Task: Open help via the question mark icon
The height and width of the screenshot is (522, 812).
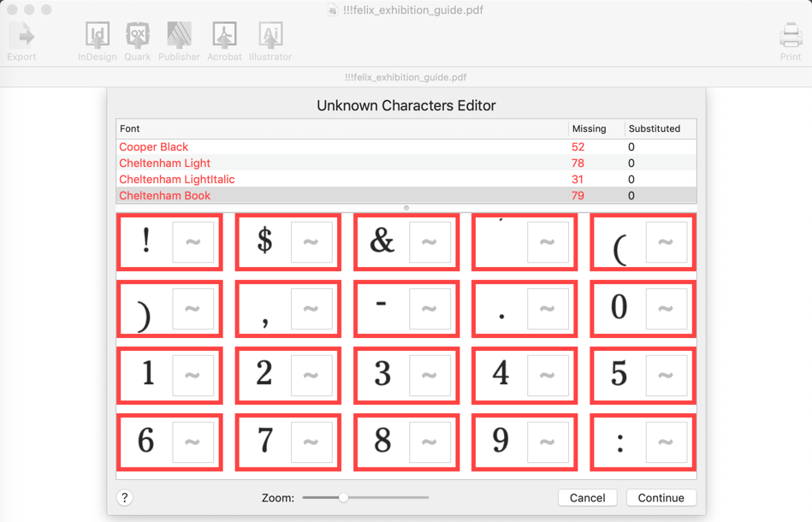Action: (125, 497)
